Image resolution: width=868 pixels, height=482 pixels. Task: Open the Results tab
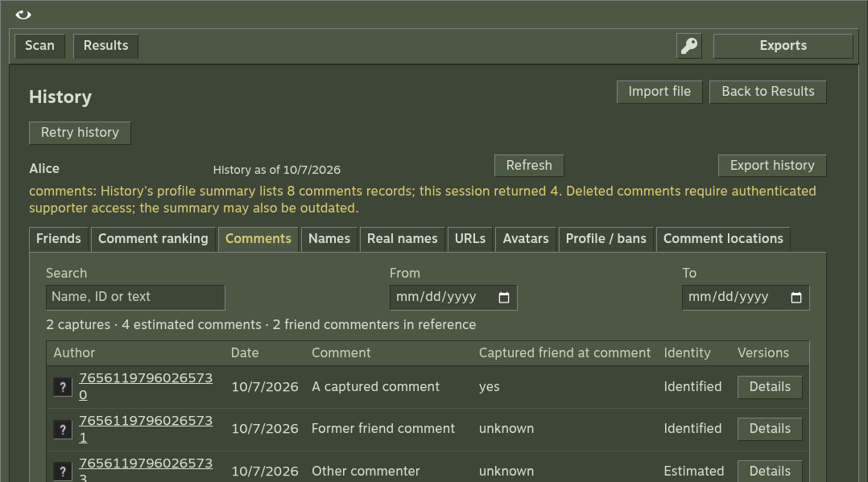[105, 46]
